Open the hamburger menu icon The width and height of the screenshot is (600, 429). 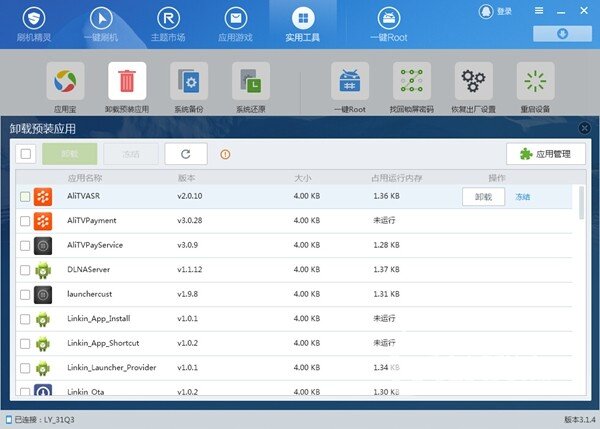(539, 10)
